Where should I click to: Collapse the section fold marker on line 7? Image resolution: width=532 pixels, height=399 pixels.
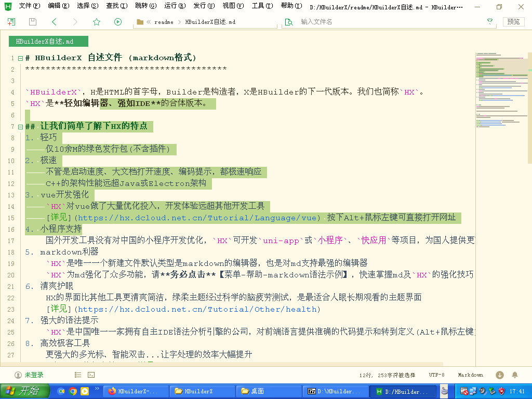[20, 127]
